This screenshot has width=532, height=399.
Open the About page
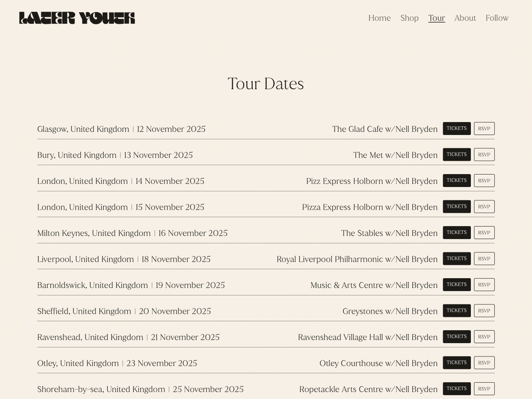pyautogui.click(x=465, y=18)
